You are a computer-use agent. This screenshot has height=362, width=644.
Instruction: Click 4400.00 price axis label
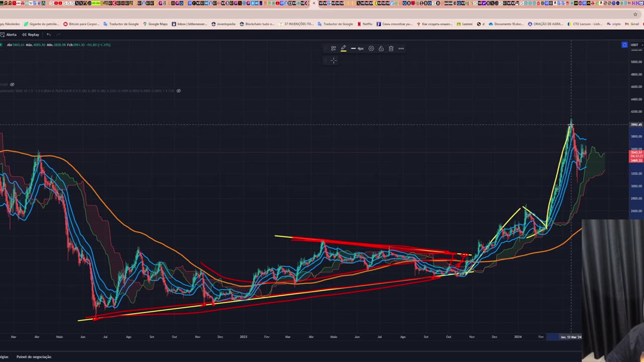tap(636, 99)
